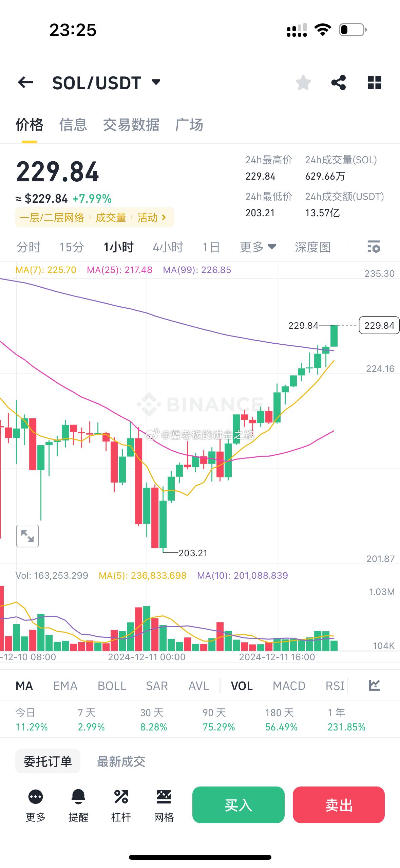400x868 pixels.
Task: Expand the 更多 timeframe dropdown
Action: pyautogui.click(x=258, y=247)
